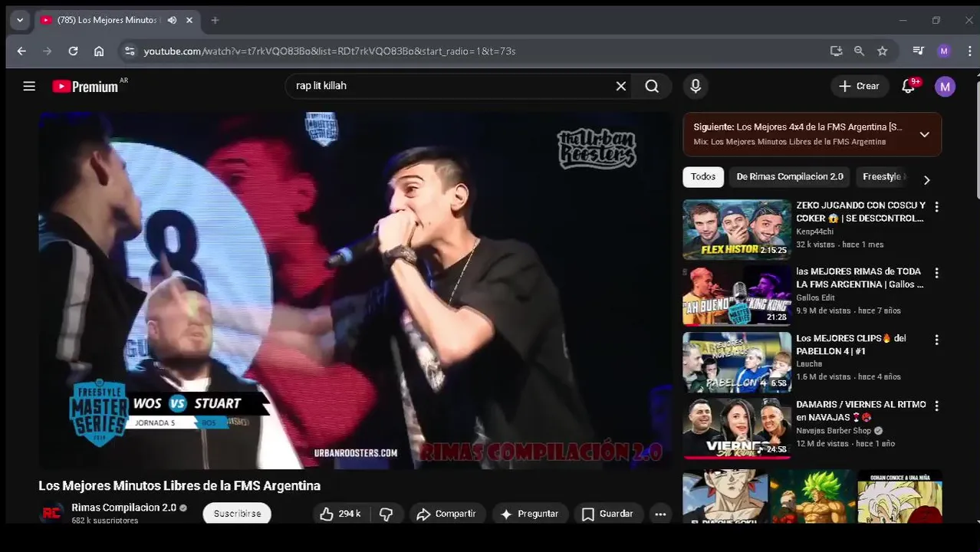Open media controls icon in browser toolbar
This screenshot has width=980, height=552.
click(918, 51)
